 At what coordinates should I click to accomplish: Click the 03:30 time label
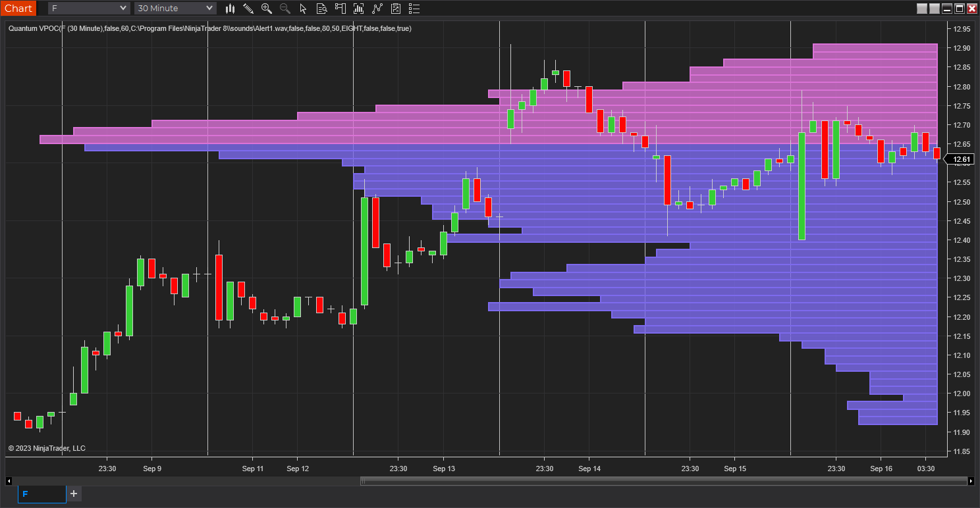click(926, 469)
